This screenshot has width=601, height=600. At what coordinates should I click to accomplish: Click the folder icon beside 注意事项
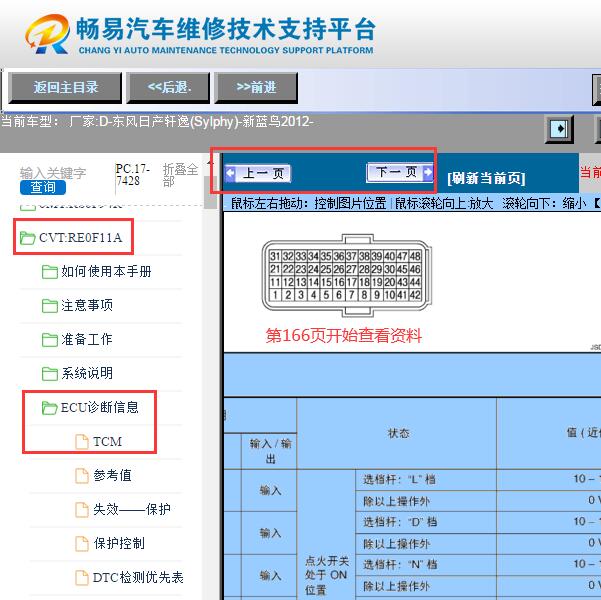pos(49,306)
